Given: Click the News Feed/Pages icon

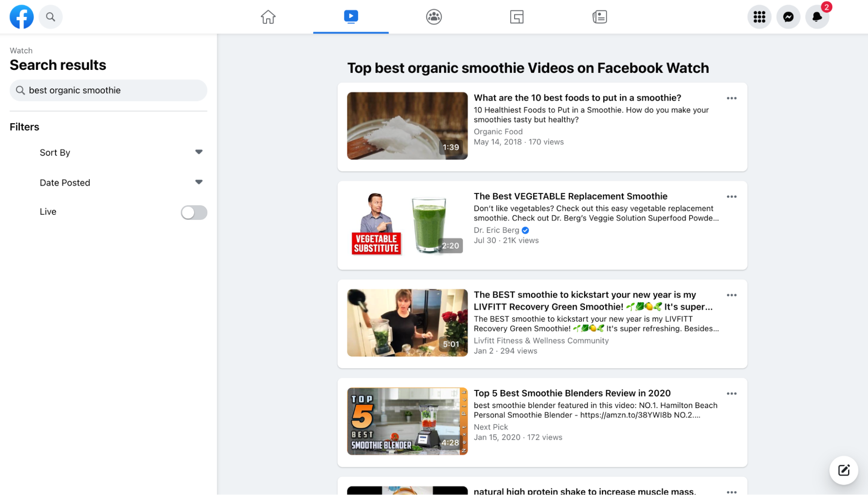Looking at the screenshot, I should 599,16.
